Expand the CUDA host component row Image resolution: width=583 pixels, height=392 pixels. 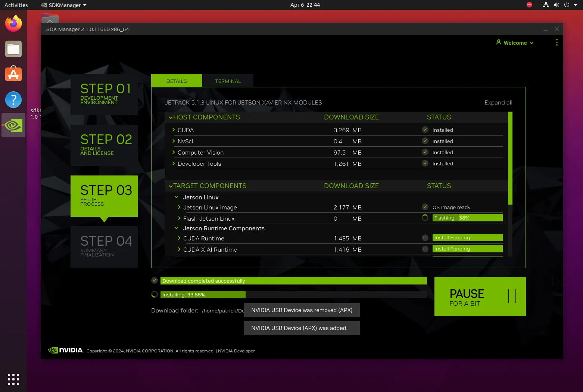click(174, 130)
